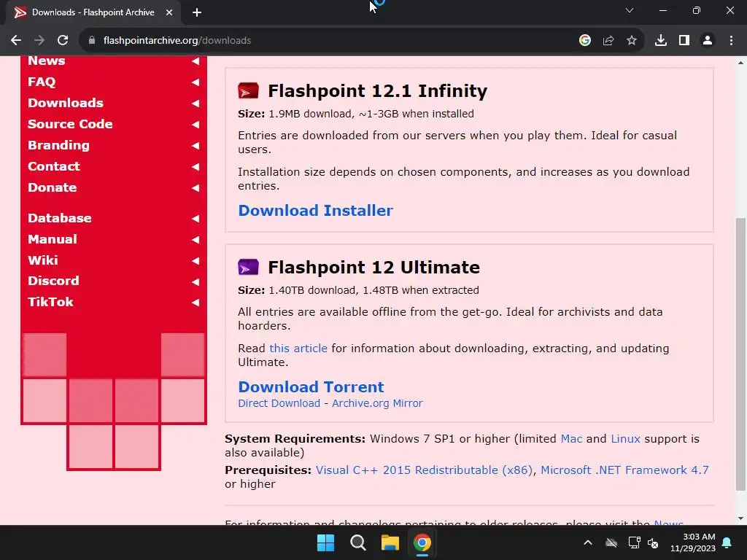This screenshot has width=747, height=560.
Task: Toggle the Chrome side panel
Action: [684, 41]
